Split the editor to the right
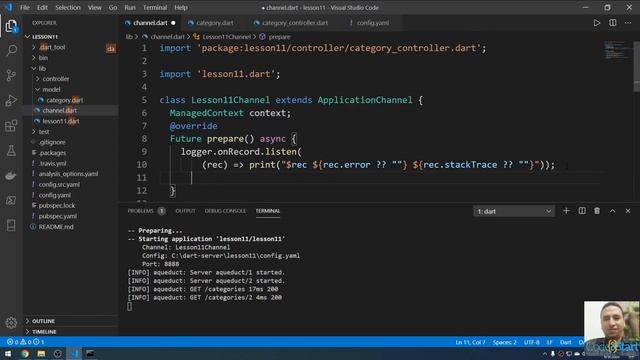The width and height of the screenshot is (640, 360). [613, 23]
